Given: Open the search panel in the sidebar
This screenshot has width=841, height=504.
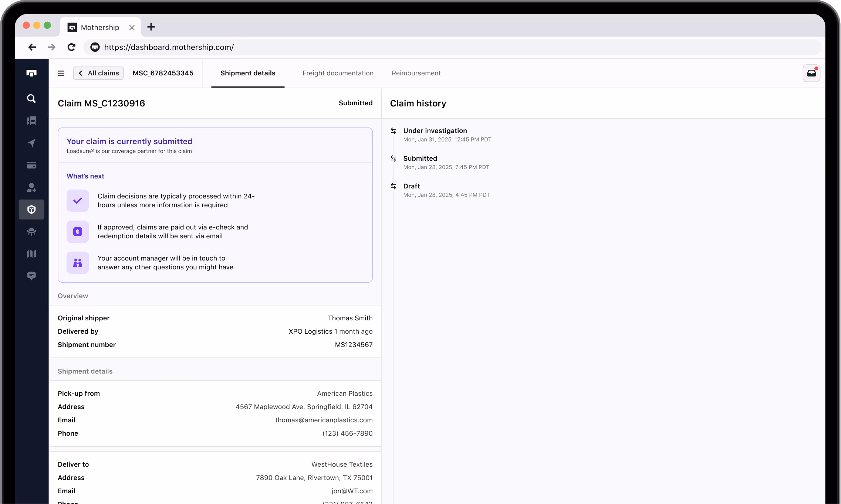Looking at the screenshot, I should (31, 99).
